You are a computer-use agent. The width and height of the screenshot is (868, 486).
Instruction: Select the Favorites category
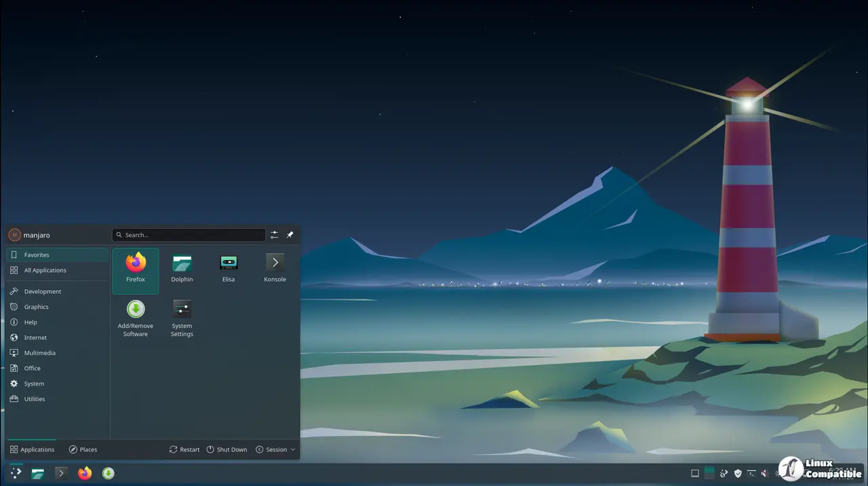[57, 255]
